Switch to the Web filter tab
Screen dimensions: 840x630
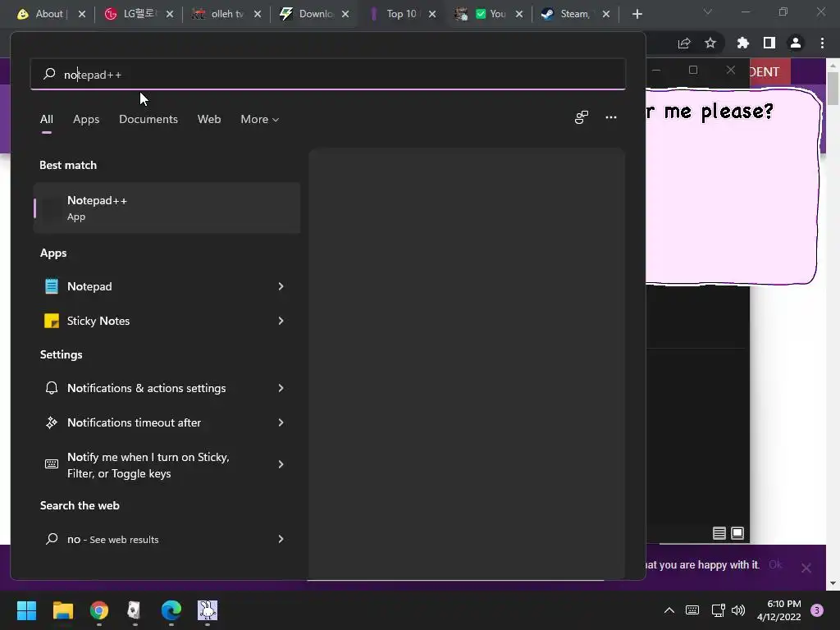click(x=209, y=119)
